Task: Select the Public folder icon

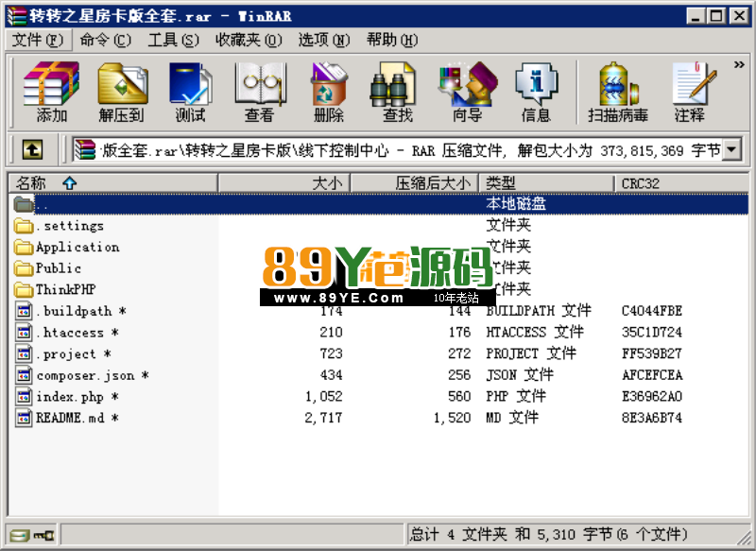Action: tap(24, 268)
